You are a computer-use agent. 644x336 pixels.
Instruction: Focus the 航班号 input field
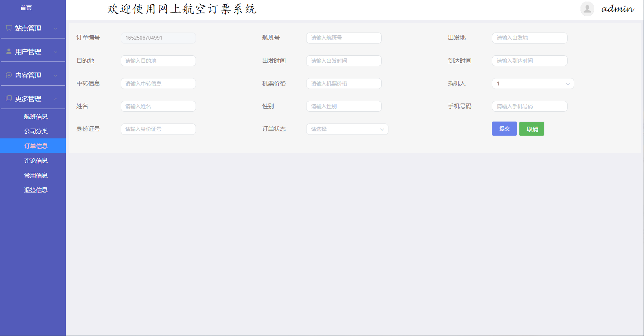pyautogui.click(x=343, y=38)
